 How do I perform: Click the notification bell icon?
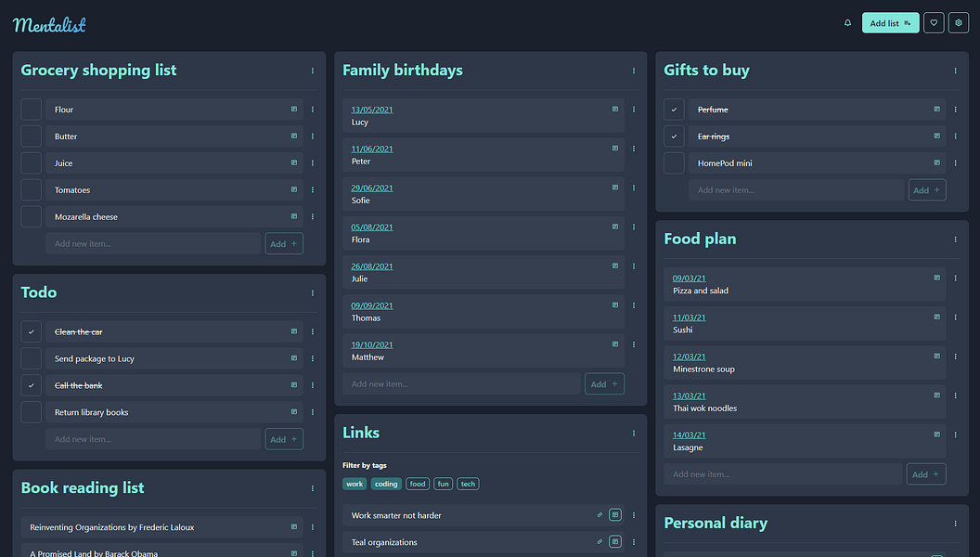pyautogui.click(x=847, y=23)
